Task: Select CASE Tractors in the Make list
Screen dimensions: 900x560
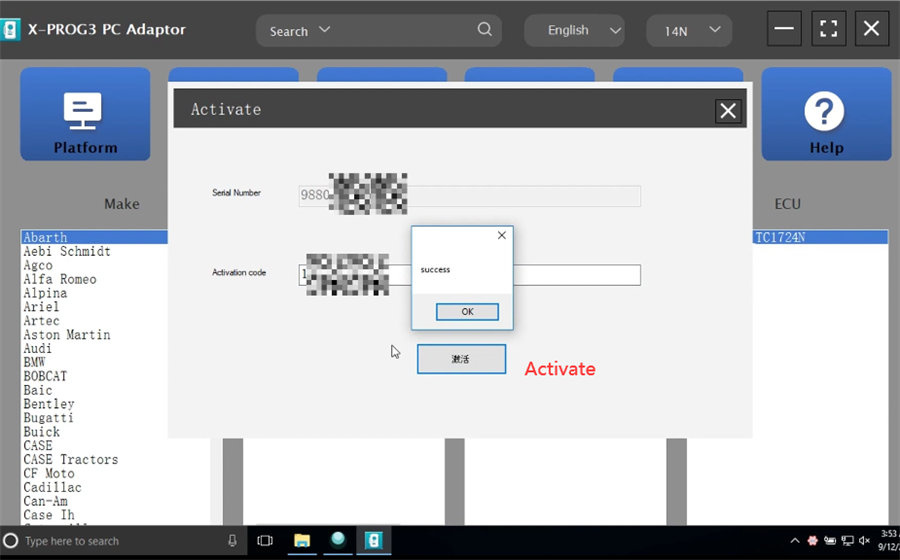Action: click(x=71, y=459)
